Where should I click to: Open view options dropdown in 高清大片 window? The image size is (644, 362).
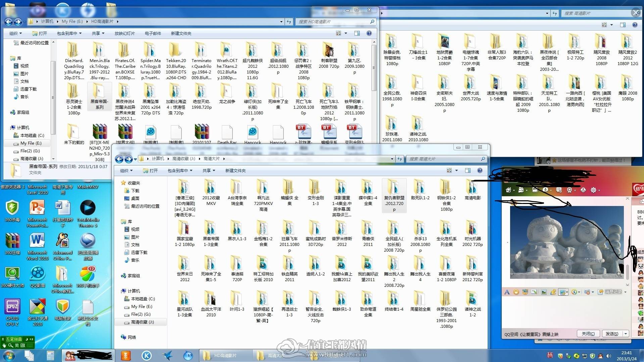coord(456,170)
